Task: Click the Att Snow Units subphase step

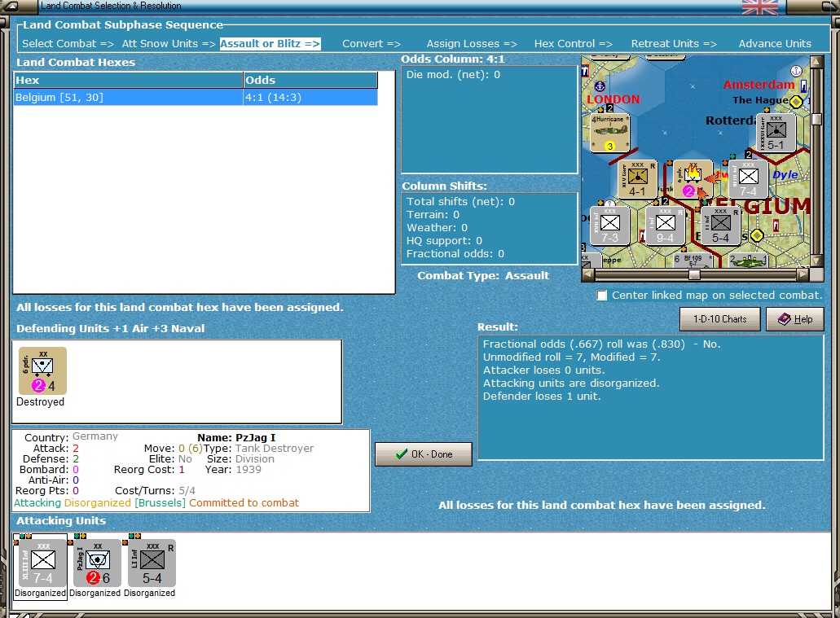Action: click(168, 44)
